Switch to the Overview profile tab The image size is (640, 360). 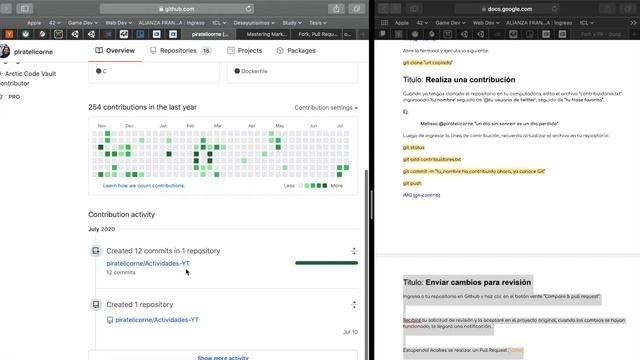(115, 51)
